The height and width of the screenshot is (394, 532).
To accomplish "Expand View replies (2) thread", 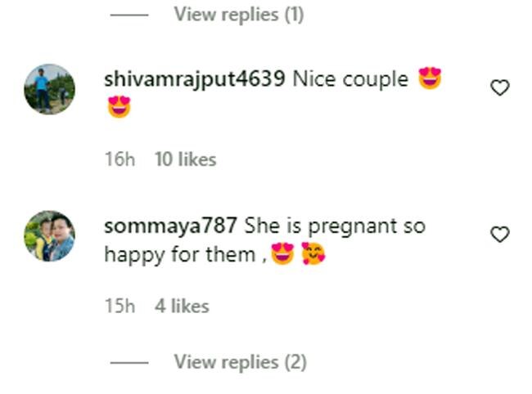I will (240, 362).
